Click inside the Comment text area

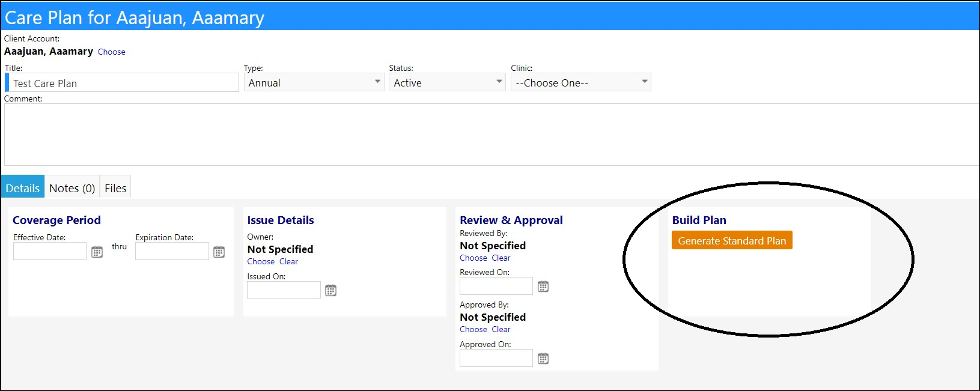pyautogui.click(x=492, y=135)
